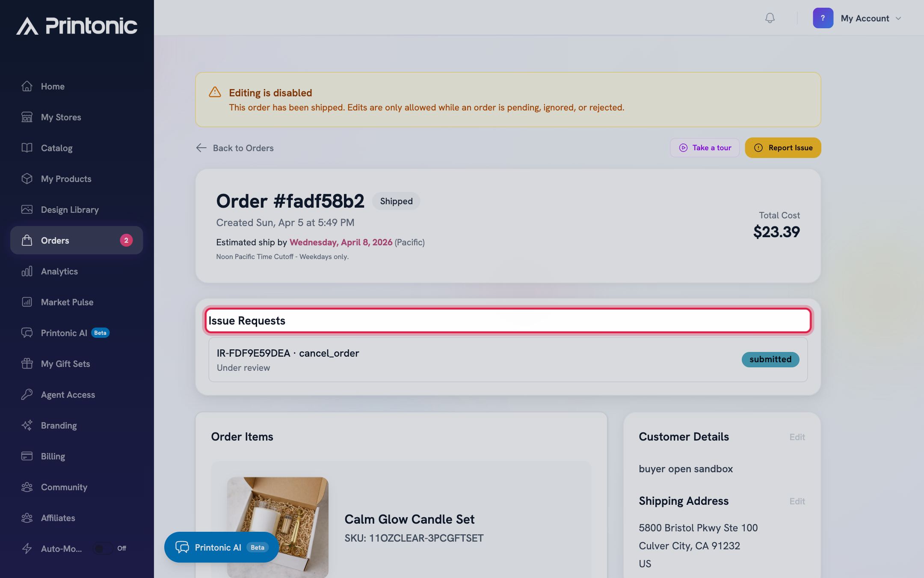Open the floating Printonic AI chat button
924x578 pixels.
coord(222,547)
